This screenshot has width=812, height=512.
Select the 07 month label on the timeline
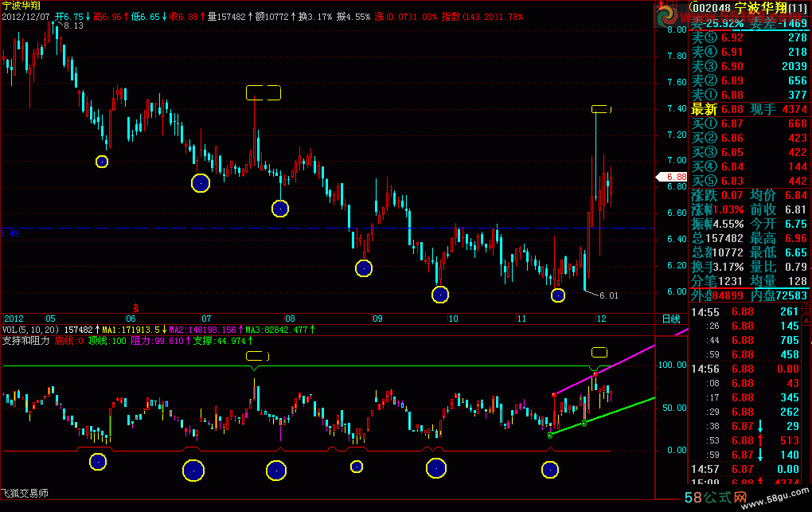[206, 319]
